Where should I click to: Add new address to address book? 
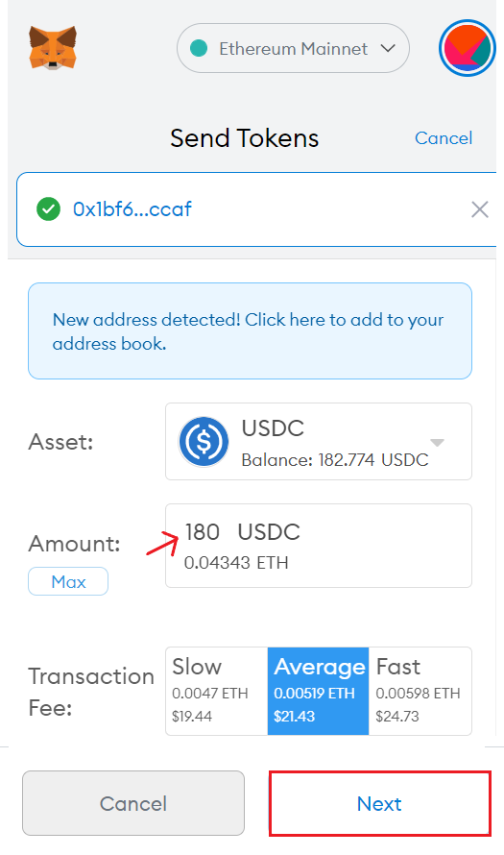pyautogui.click(x=251, y=331)
